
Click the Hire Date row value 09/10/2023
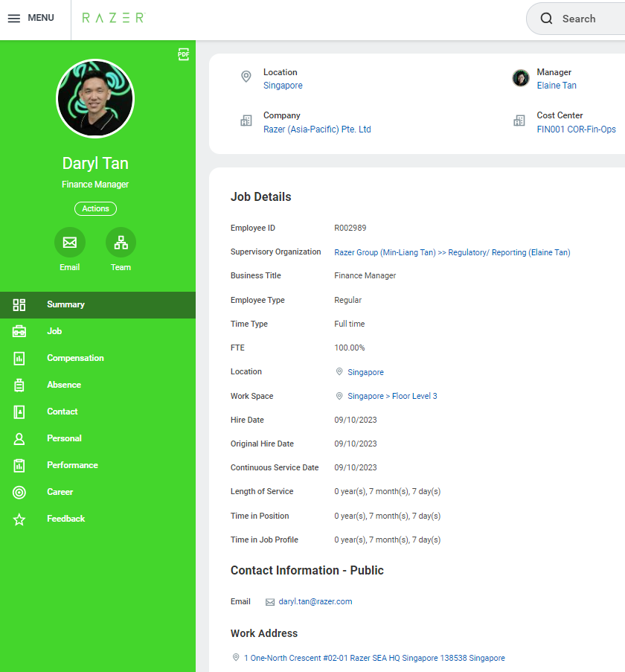click(x=356, y=420)
